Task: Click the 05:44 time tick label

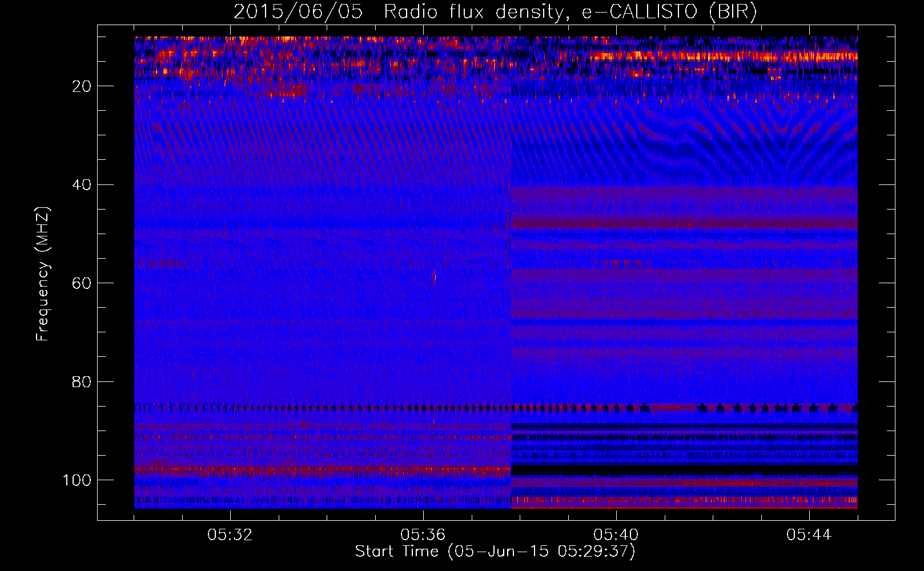Action: pos(809,535)
